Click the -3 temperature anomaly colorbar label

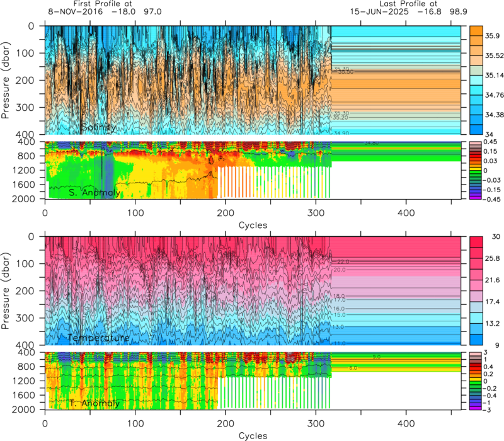pyautogui.click(x=487, y=410)
